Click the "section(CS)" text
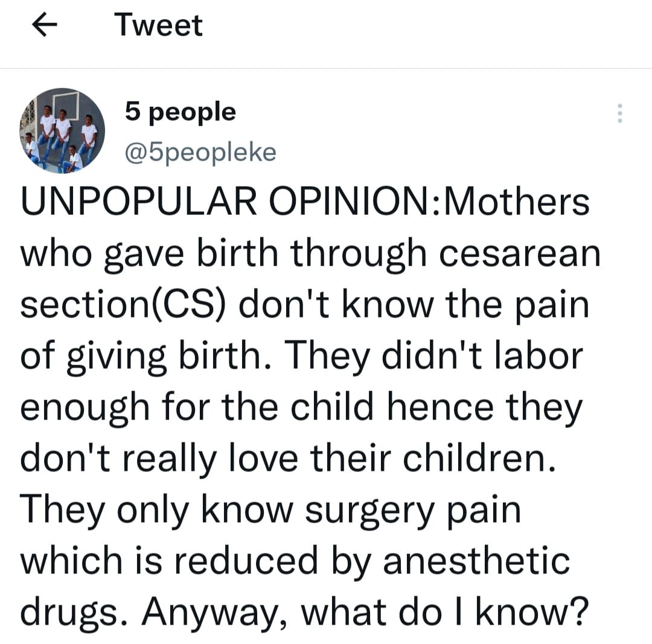The width and height of the screenshot is (652, 644). pos(124,304)
